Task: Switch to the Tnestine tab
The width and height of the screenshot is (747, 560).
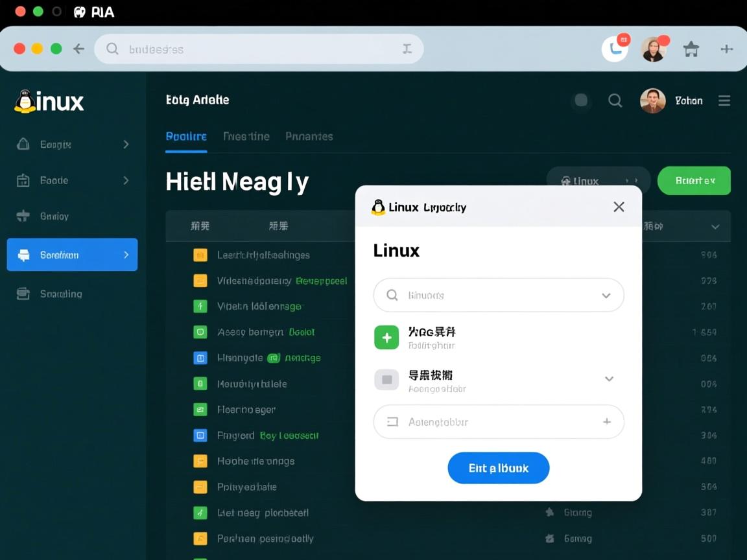Action: tap(246, 136)
